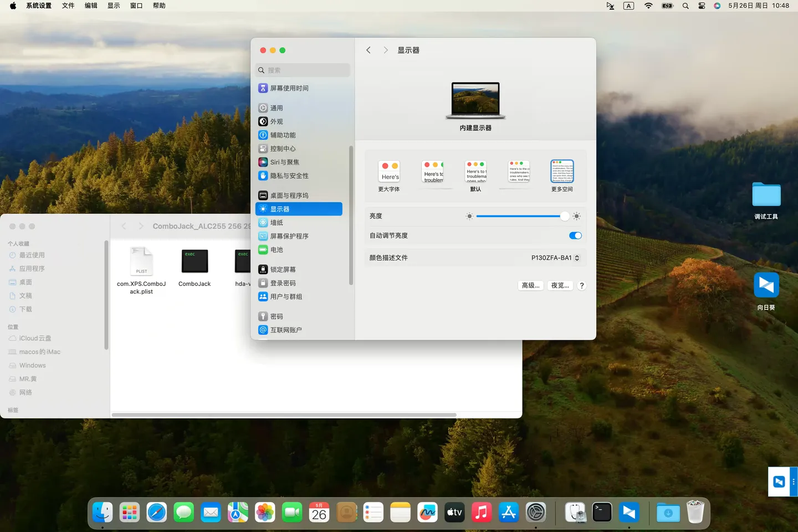Go back using the settings back arrow
This screenshot has height=532, width=798.
coord(368,50)
